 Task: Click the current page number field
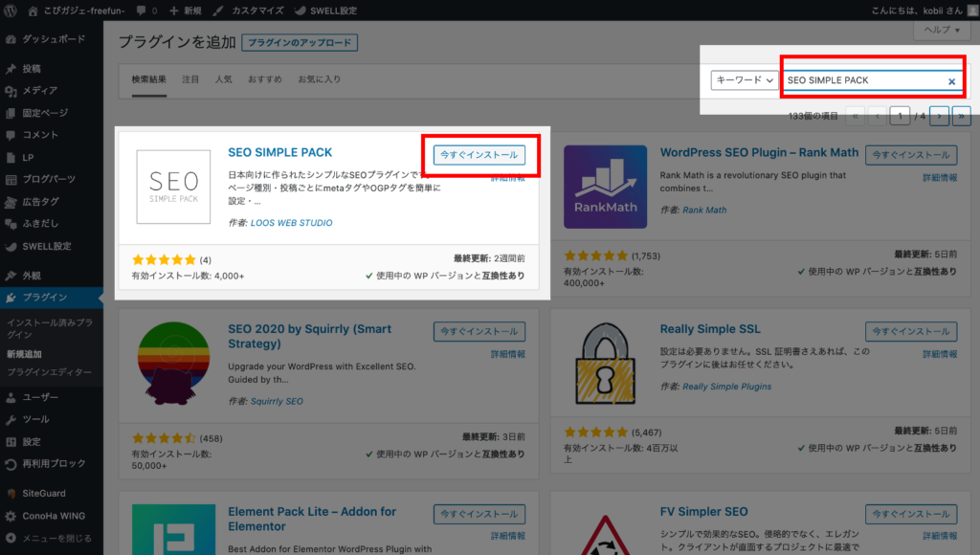900,116
